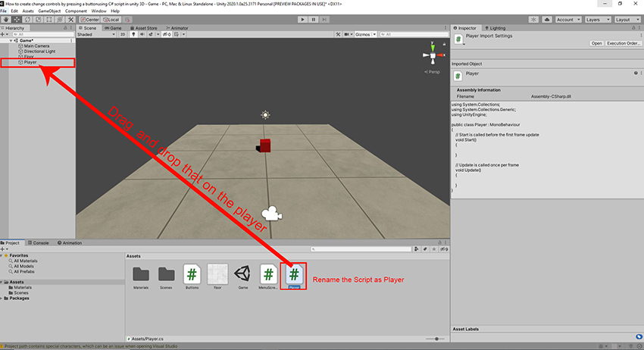The width and height of the screenshot is (644, 350).
Task: Switch to the Asset Store tab
Action: tap(144, 28)
